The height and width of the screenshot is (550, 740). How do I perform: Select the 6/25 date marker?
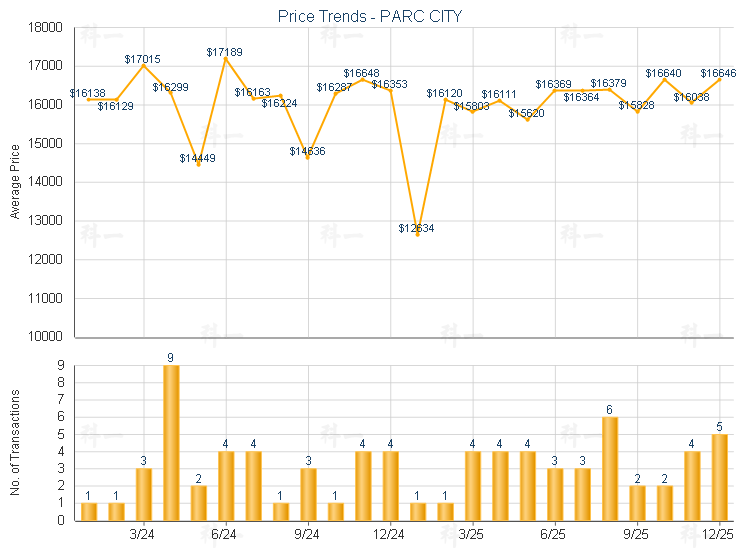coord(555,535)
